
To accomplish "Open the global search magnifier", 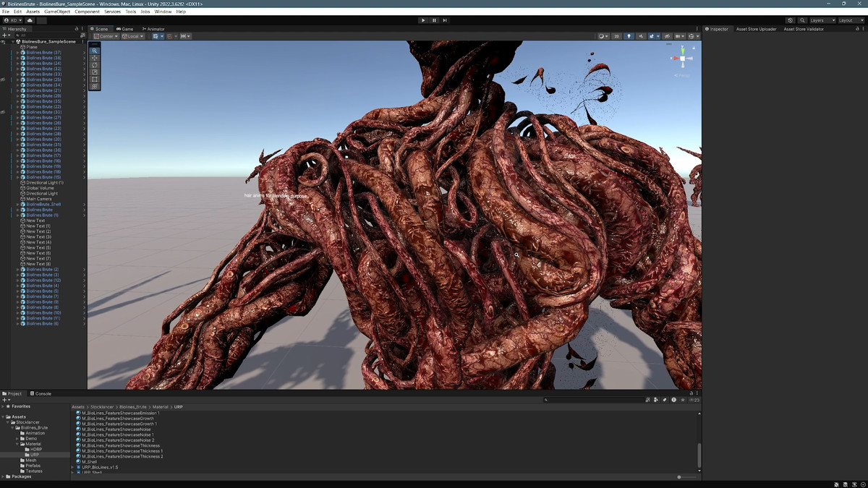I will (803, 20).
